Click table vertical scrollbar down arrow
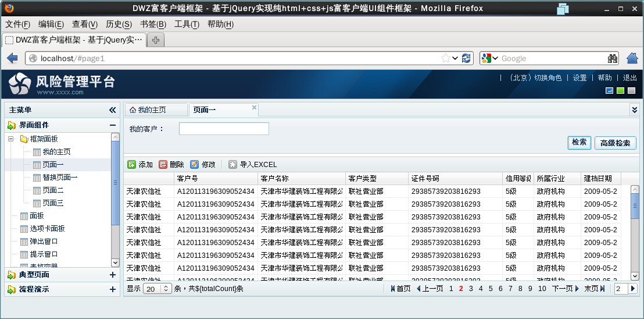Viewport: 644px width, 319px height. point(635,277)
